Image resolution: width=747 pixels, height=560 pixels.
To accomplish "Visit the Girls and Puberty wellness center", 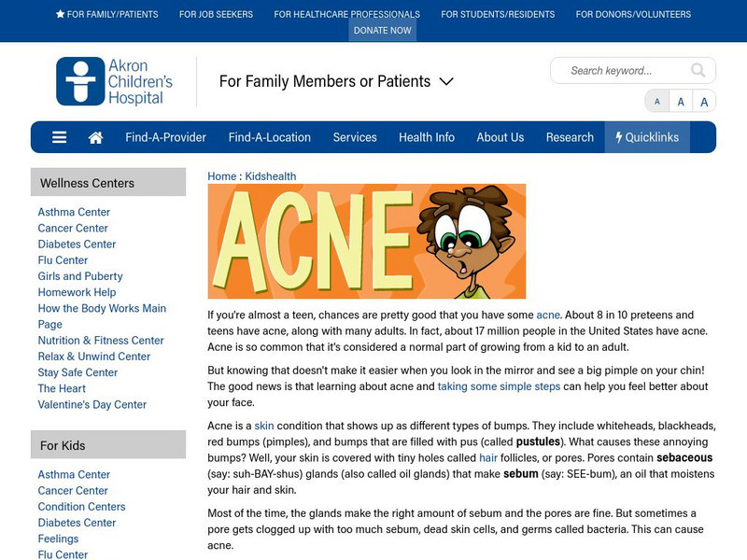I will point(78,275).
